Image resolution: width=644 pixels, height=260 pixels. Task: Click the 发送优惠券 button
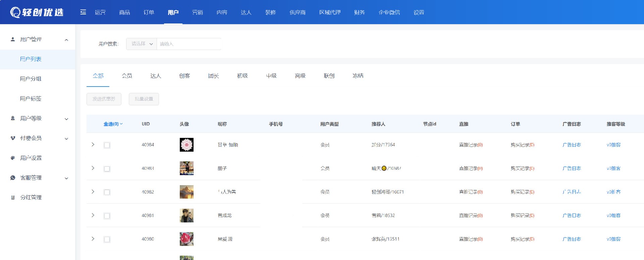104,99
